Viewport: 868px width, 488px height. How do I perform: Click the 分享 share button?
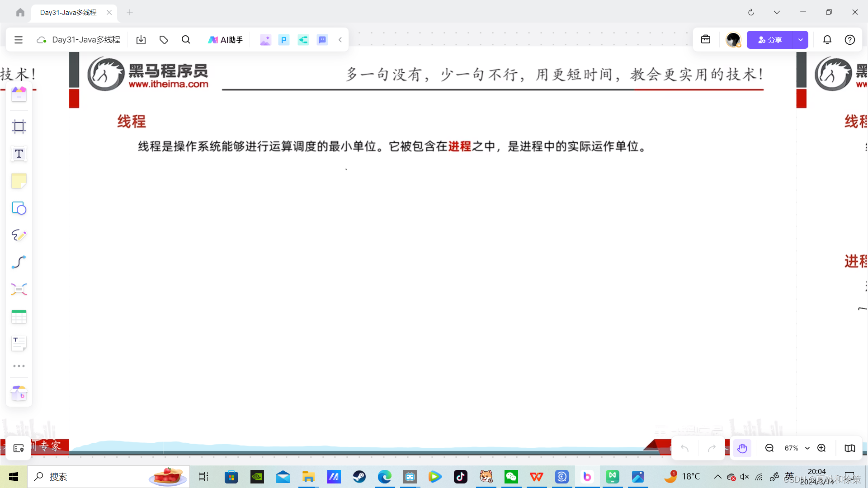[x=770, y=40]
